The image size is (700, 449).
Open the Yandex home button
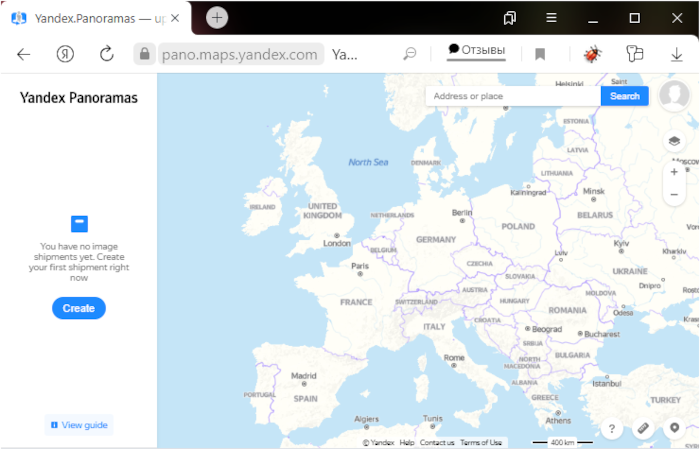(65, 54)
